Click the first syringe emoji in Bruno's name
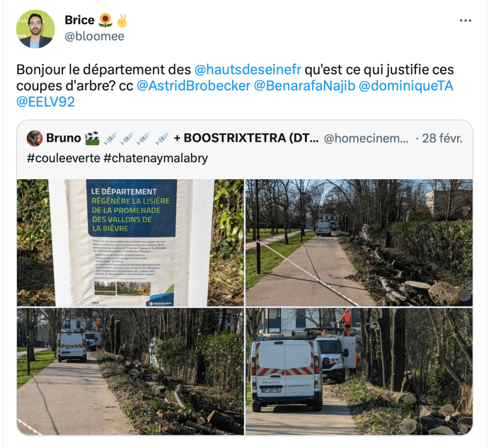The width and height of the screenshot is (496, 448). [111, 138]
